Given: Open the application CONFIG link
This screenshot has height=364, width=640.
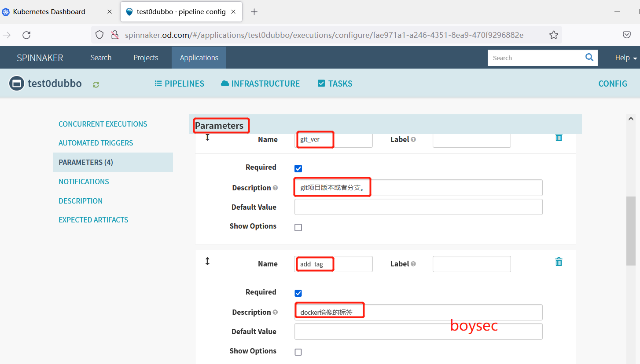Looking at the screenshot, I should (613, 84).
